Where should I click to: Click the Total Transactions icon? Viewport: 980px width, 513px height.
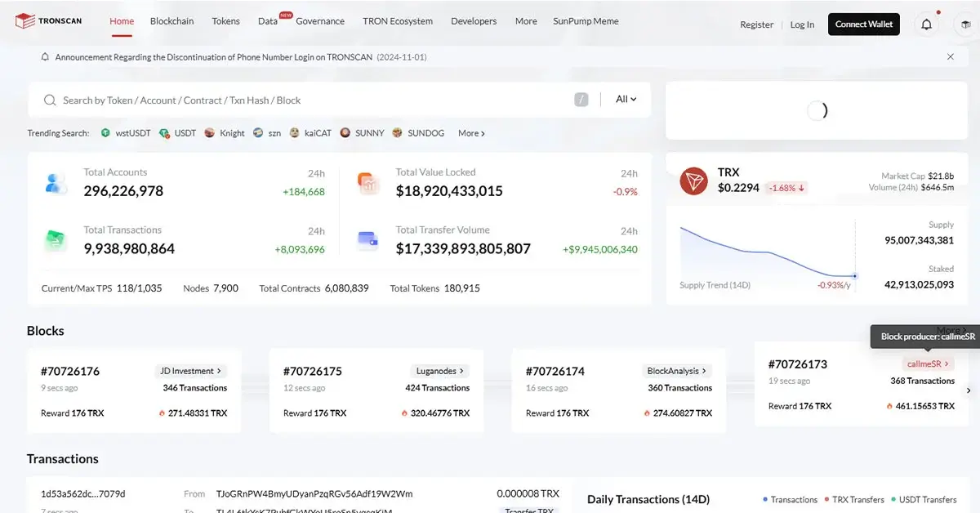coord(56,240)
